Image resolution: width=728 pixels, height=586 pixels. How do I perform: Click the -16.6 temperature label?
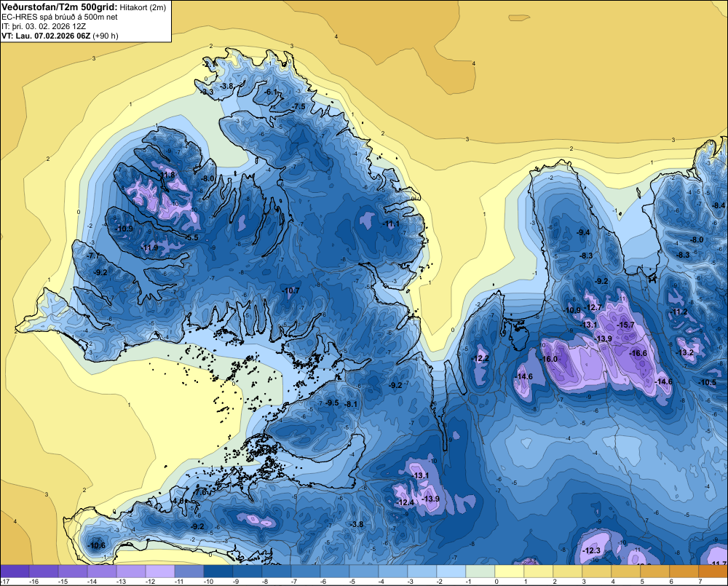pyautogui.click(x=638, y=353)
